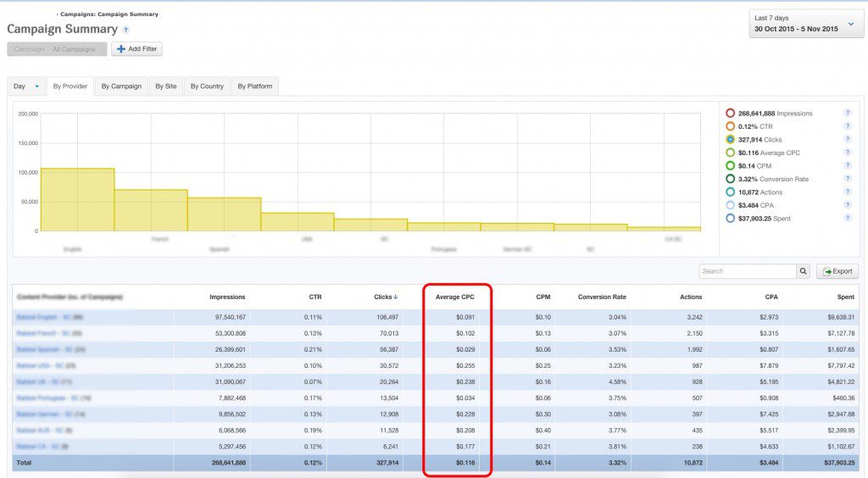Viewport: 868px width, 478px height.
Task: Click the tallest English bar in chart
Action: pyautogui.click(x=77, y=200)
